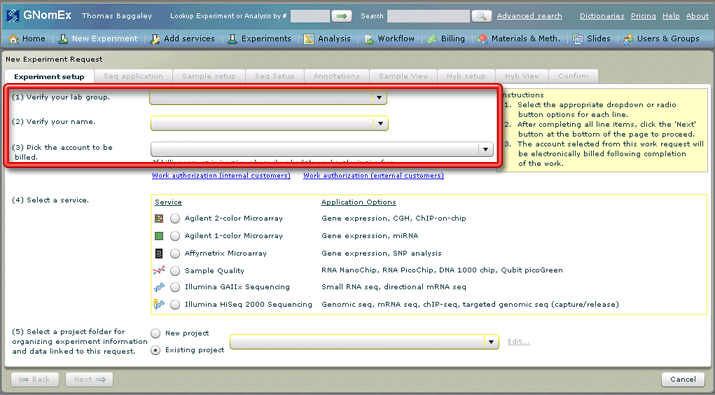Click the Service column header
The image size is (715, 395).
pos(168,203)
